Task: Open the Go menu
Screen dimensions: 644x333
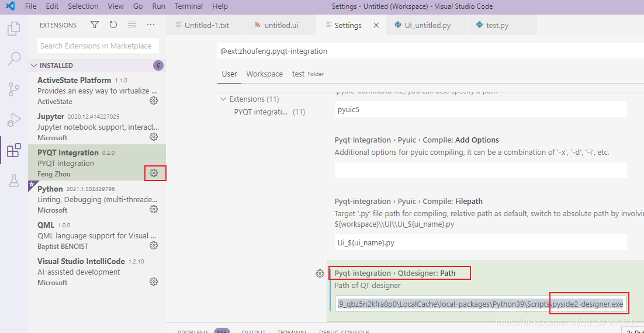Action: click(138, 6)
